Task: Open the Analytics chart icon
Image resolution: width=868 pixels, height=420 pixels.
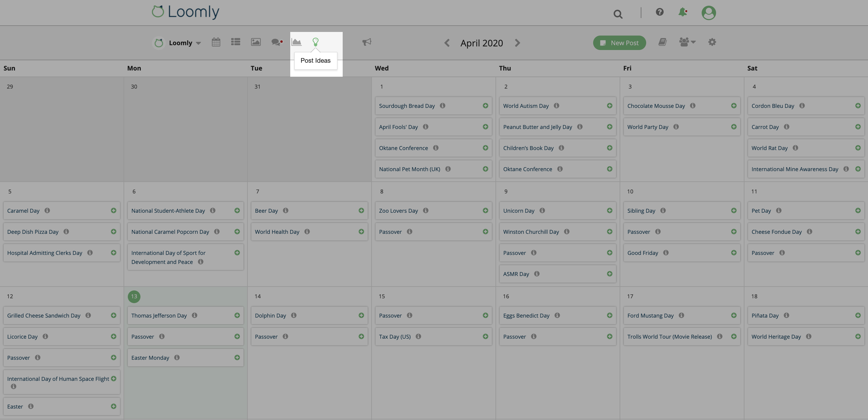Action: (x=297, y=42)
